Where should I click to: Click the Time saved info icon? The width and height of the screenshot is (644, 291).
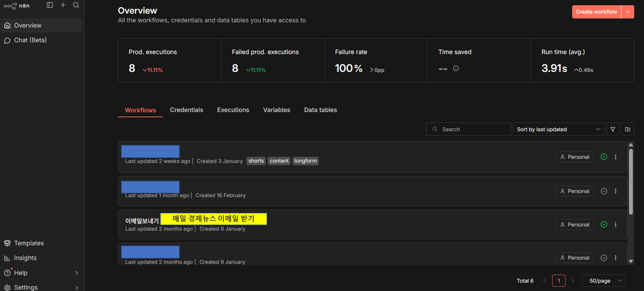(456, 68)
